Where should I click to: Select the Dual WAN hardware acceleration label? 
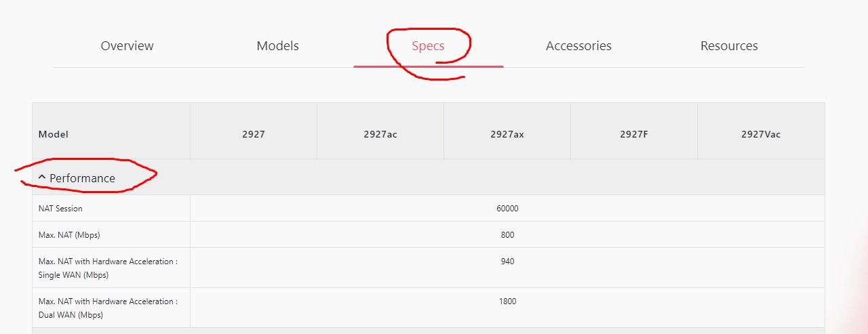pos(108,308)
